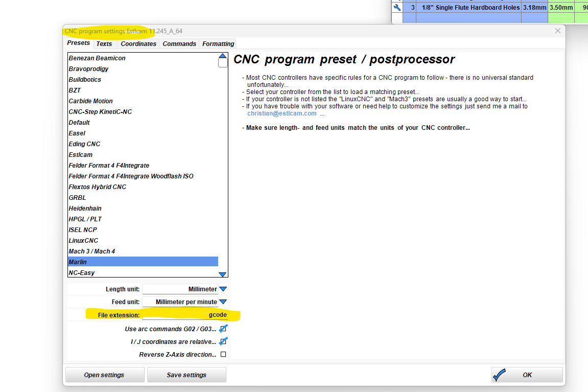This screenshot has height=392, width=588.
Task: Enable Reverse Z-Axis direction checkbox
Action: click(223, 354)
